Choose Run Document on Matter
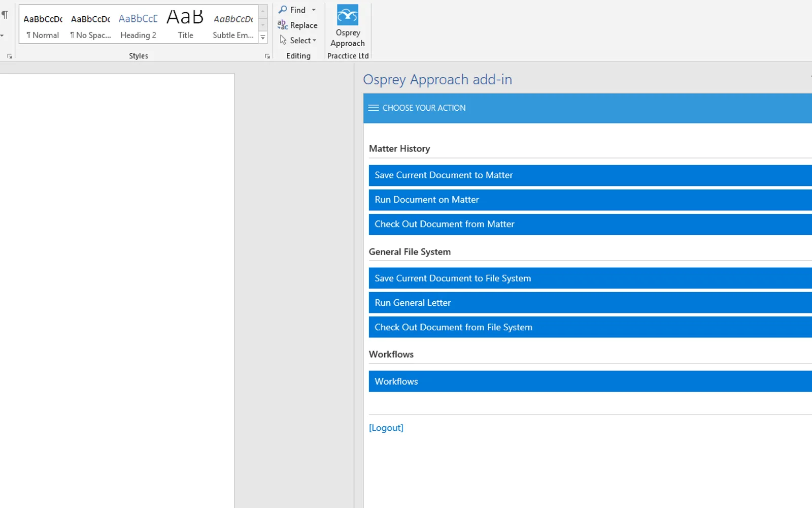This screenshot has height=508, width=812. tap(590, 200)
